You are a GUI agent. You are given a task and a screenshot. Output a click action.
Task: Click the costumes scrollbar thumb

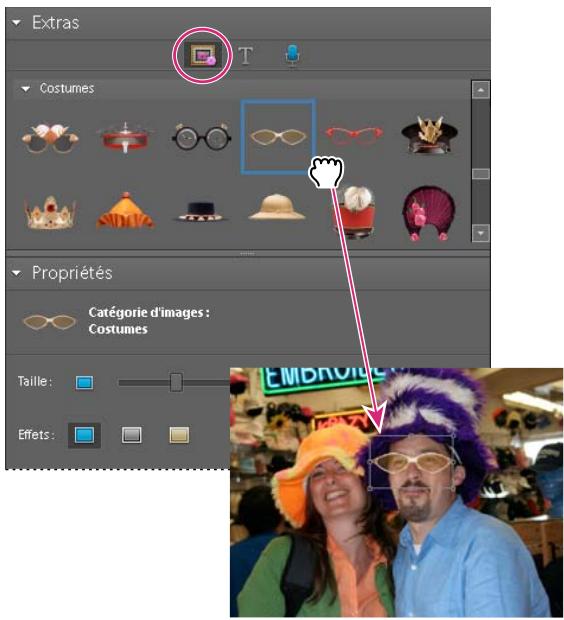(x=481, y=174)
